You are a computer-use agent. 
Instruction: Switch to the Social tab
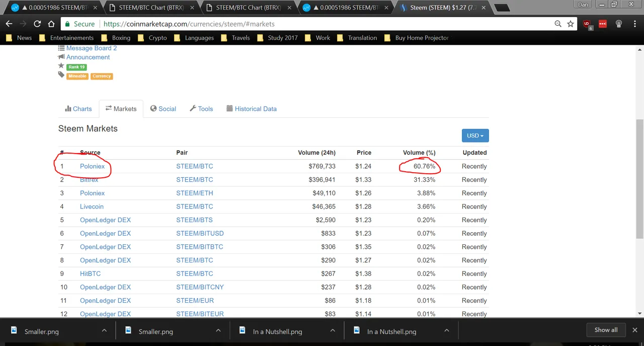[163, 109]
